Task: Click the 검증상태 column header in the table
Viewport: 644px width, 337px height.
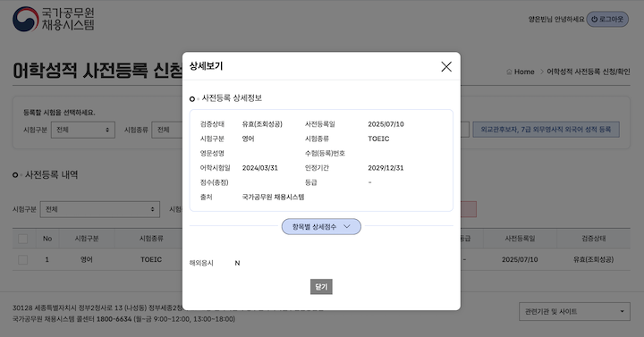Action: pos(594,239)
